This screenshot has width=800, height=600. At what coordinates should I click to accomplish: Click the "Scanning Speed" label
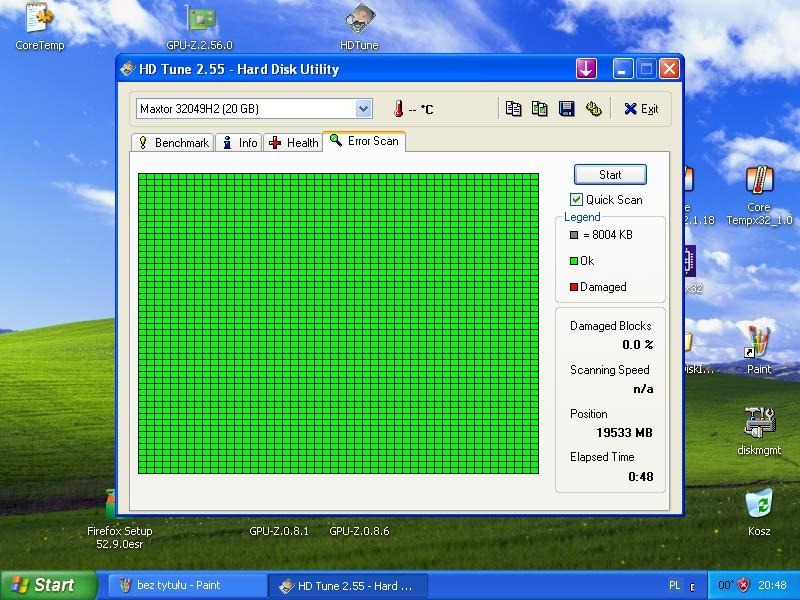point(610,370)
